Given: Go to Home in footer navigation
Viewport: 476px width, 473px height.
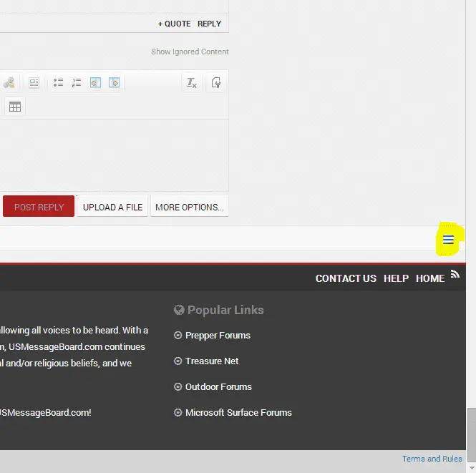Looking at the screenshot, I should tap(430, 278).
